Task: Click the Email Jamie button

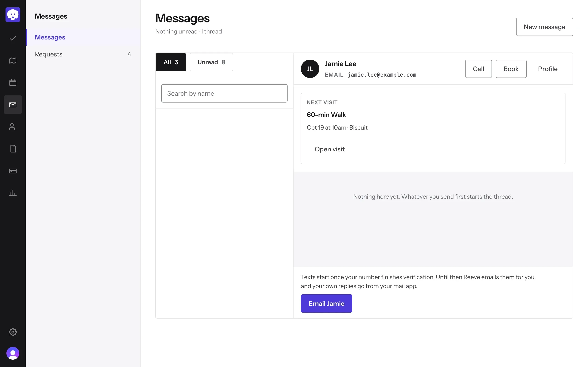Action: pos(327,303)
